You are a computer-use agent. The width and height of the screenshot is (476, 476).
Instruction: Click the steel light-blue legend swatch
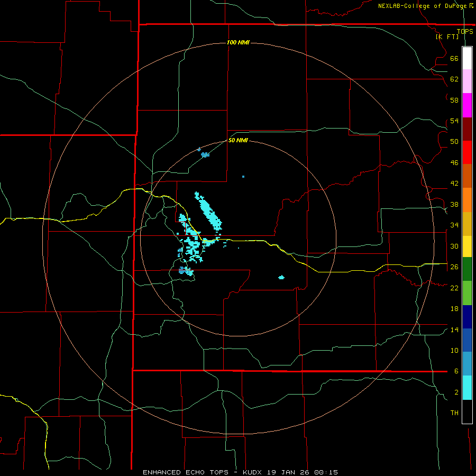tap(467, 363)
